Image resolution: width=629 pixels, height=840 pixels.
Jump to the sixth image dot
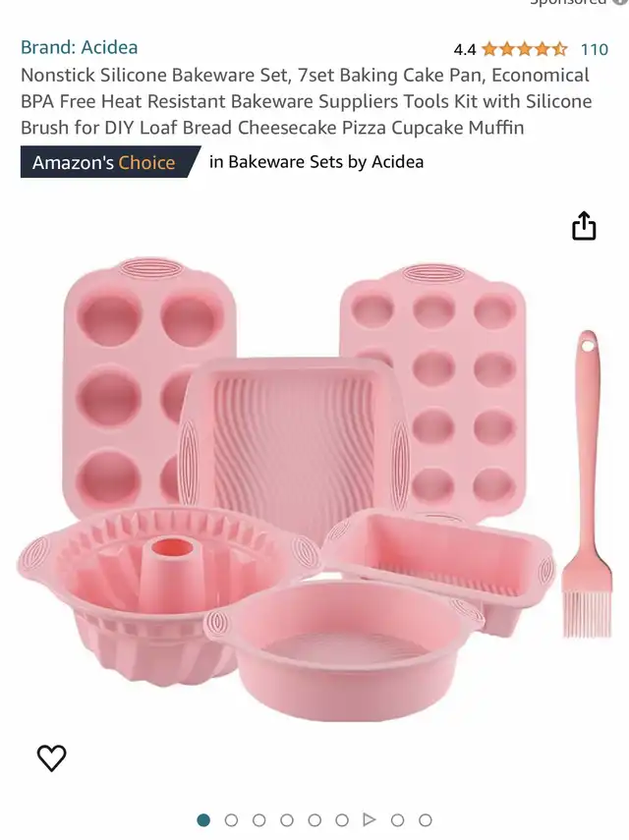click(342, 820)
